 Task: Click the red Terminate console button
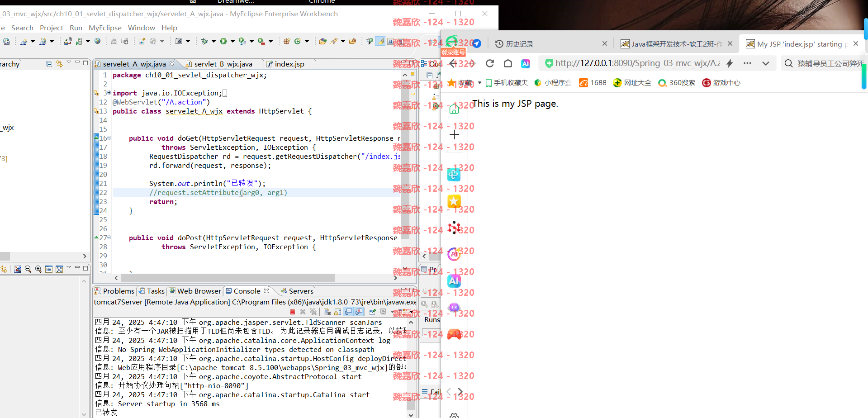(x=292, y=312)
